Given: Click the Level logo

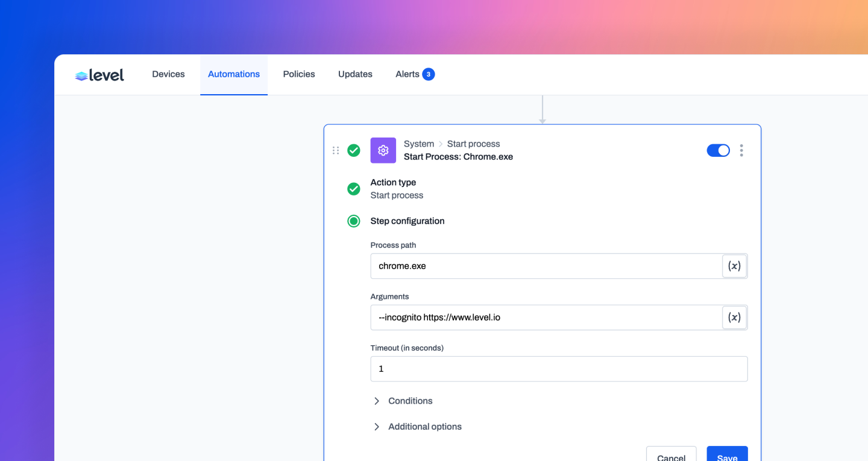Looking at the screenshot, I should click(x=99, y=75).
